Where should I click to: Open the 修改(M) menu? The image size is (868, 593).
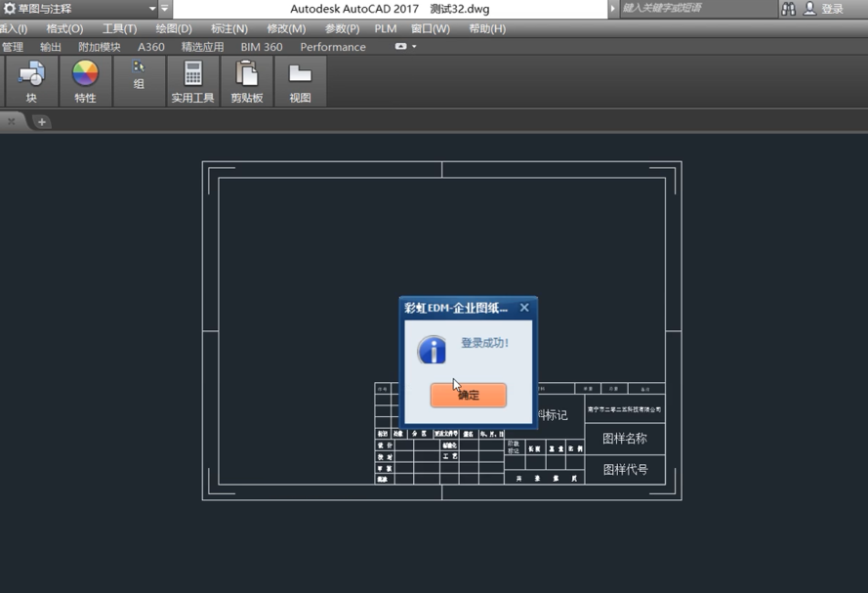(286, 28)
